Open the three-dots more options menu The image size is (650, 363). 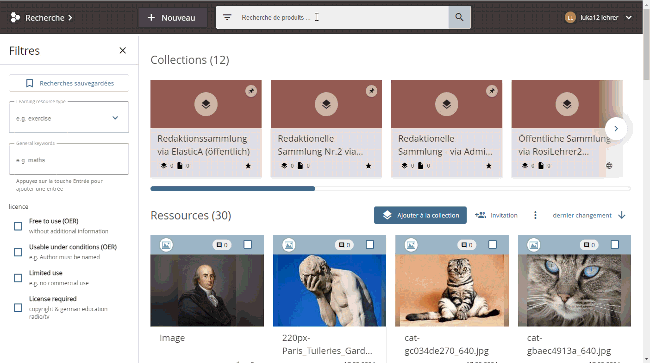(x=535, y=215)
